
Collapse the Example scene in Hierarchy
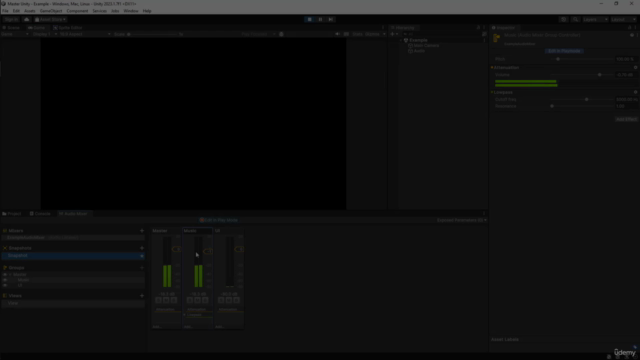coord(401,40)
